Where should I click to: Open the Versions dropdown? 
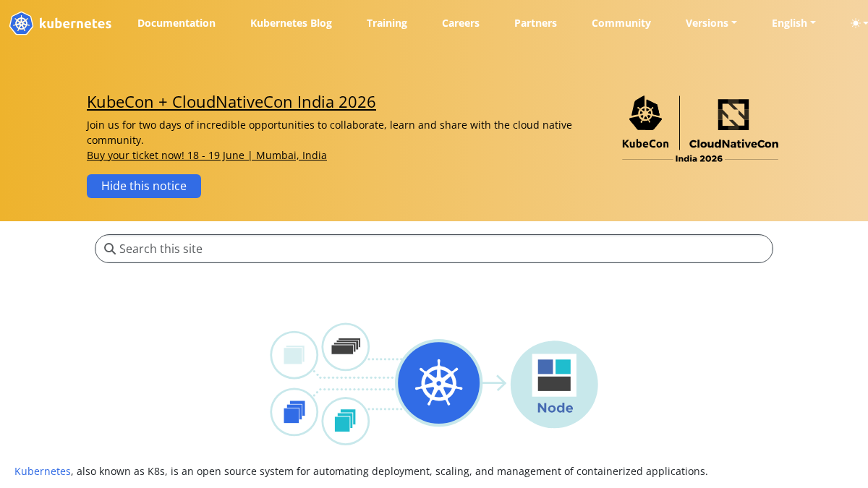(711, 23)
